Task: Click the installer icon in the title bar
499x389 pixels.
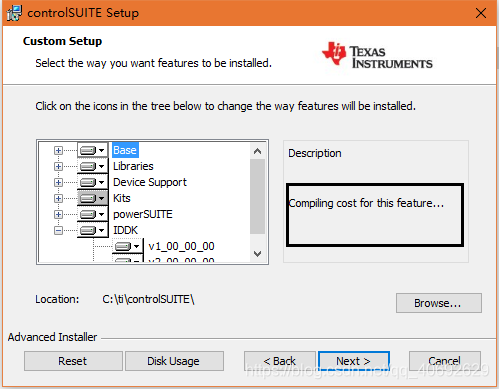Action: coord(14,13)
